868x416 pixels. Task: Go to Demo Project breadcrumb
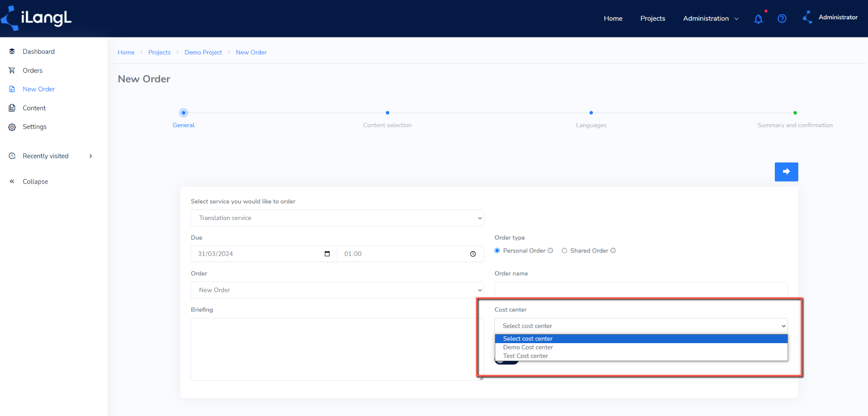coord(203,52)
